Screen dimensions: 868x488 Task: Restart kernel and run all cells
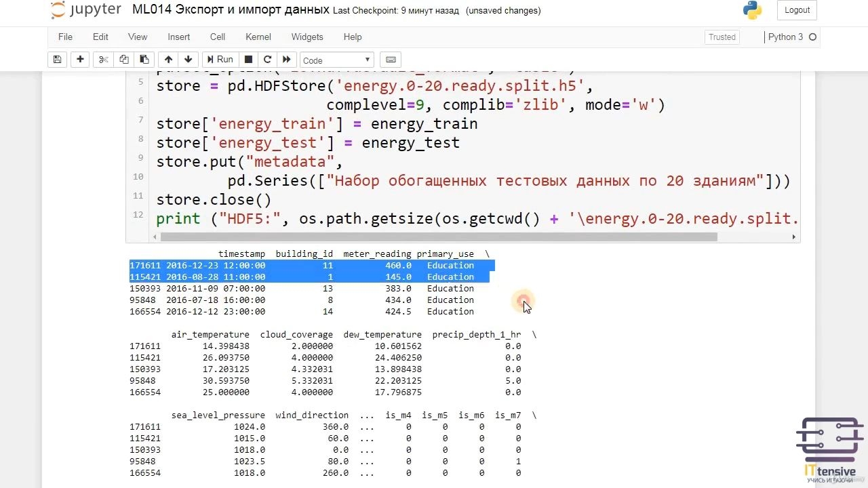287,60
